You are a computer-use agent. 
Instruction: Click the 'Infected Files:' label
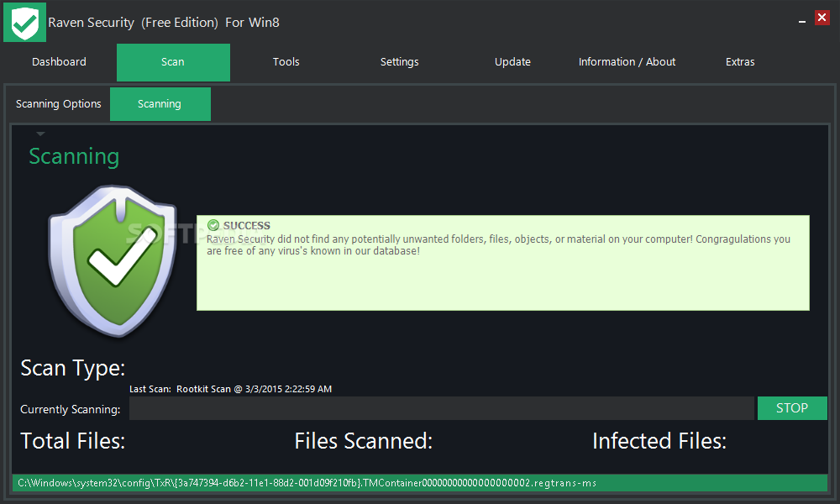(x=659, y=441)
